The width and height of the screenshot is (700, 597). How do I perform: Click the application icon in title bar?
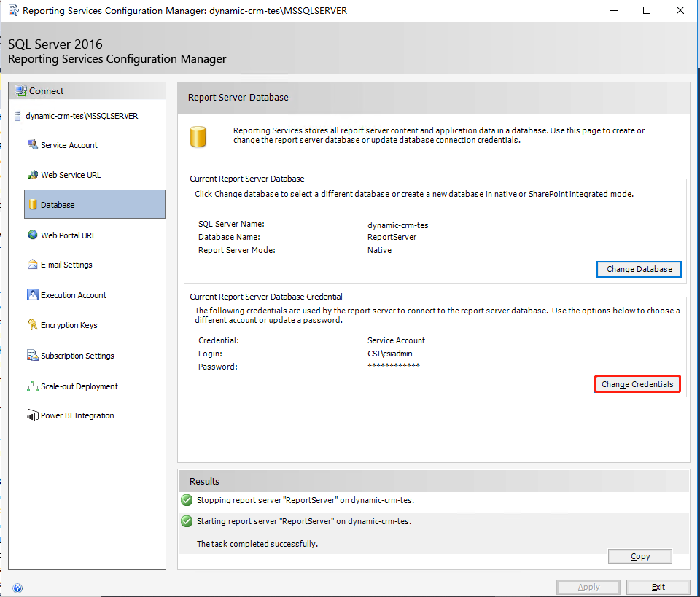pyautogui.click(x=14, y=10)
